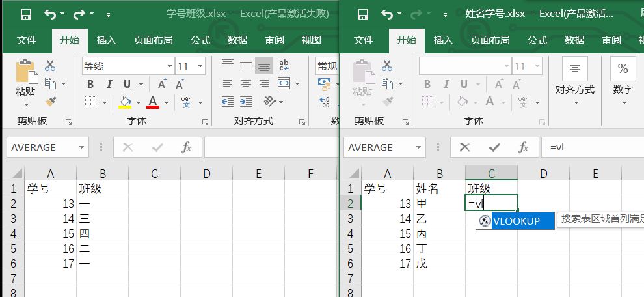Screen dimensions: 644x297
Task: Toggle bottom align in 学号班级 window
Action: tap(264, 65)
